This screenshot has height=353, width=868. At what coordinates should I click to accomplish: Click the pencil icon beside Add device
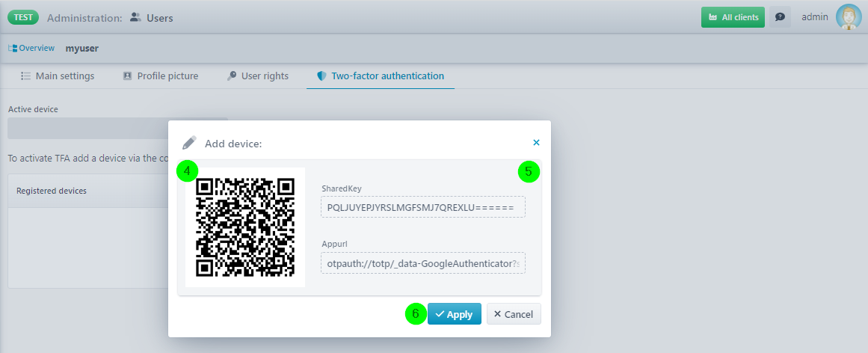coord(189,143)
